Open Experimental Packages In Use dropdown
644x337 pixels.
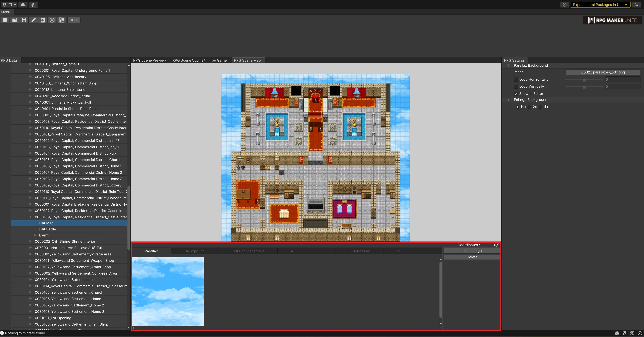click(600, 5)
